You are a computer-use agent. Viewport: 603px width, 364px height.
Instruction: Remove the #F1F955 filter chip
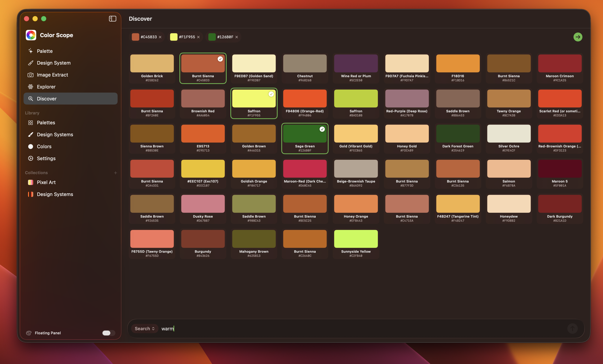pos(198,37)
